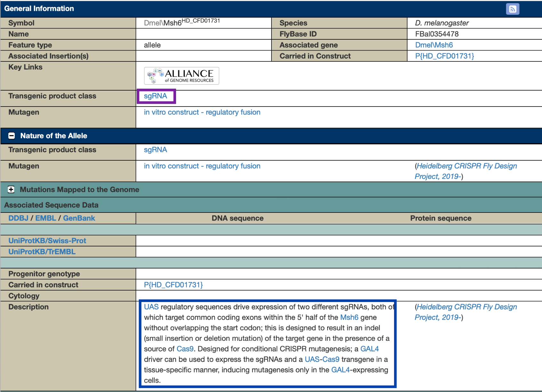
Task: Open the Dmel\Msh6 associated gene link
Action: click(x=434, y=45)
